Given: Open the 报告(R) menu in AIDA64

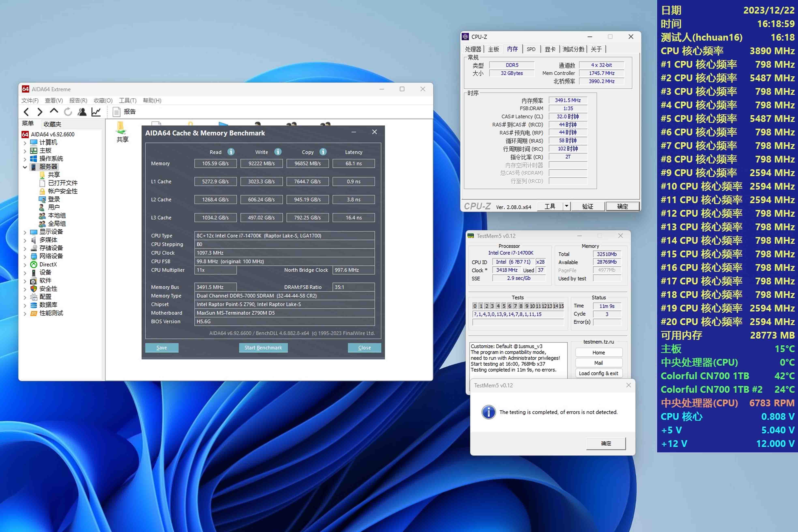Looking at the screenshot, I should tap(78, 100).
